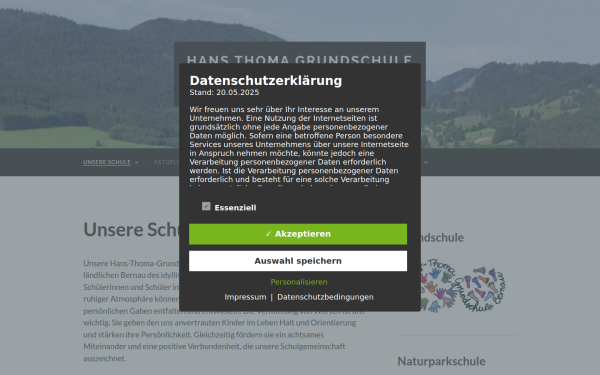Click the Essenziell label text
The height and width of the screenshot is (375, 600).
(x=235, y=208)
